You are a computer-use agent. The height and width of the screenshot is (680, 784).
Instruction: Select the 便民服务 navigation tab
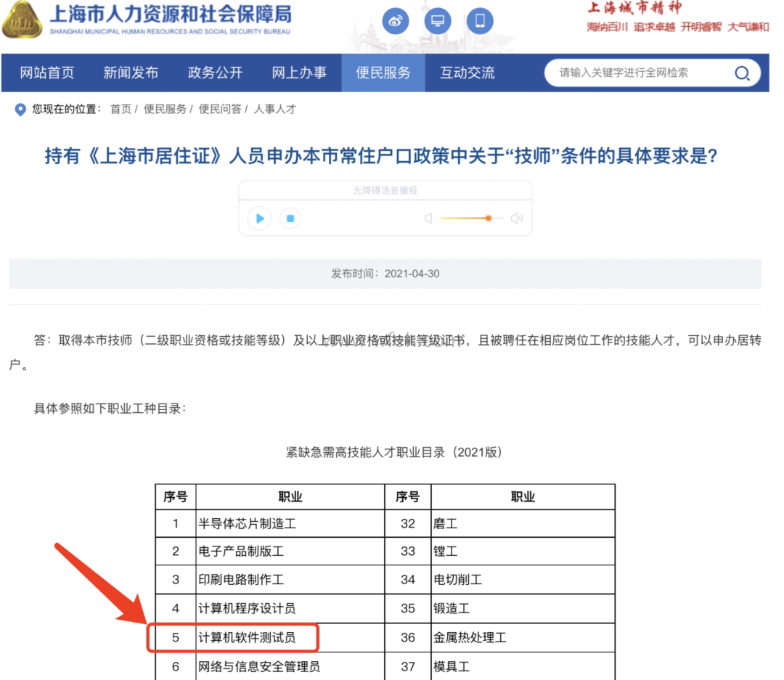pyautogui.click(x=383, y=73)
